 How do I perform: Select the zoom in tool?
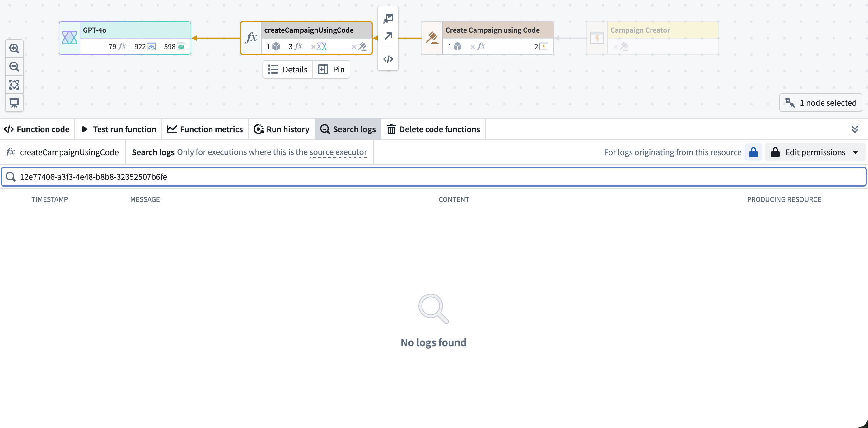(14, 49)
